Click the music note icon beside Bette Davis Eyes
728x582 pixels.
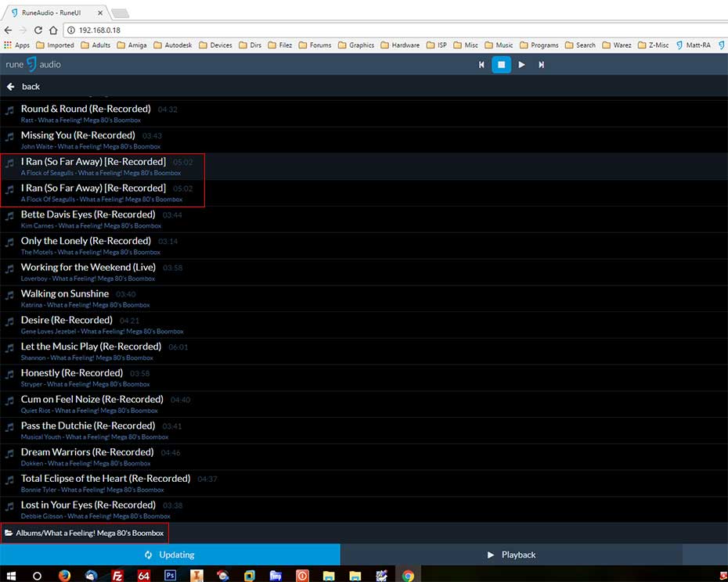point(9,217)
